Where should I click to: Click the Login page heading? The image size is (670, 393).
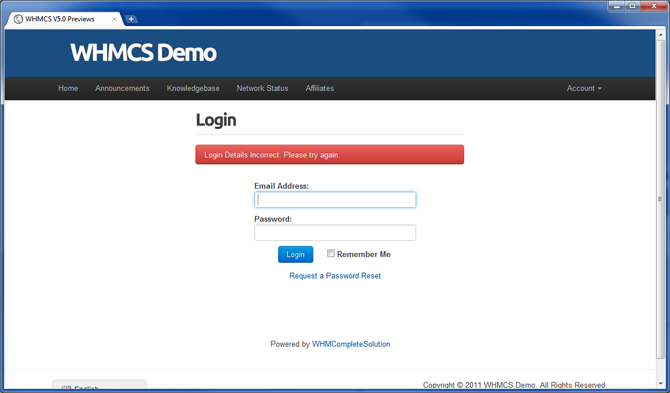216,120
